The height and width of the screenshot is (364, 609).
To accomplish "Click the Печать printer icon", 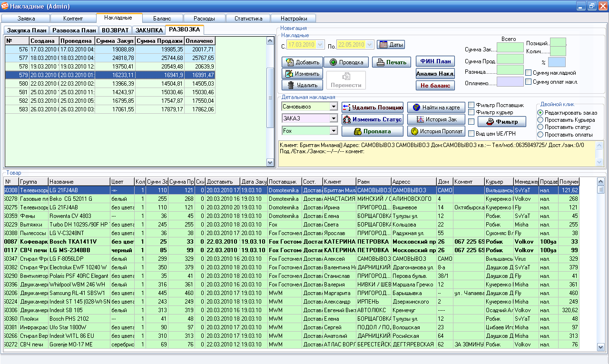I will point(380,62).
